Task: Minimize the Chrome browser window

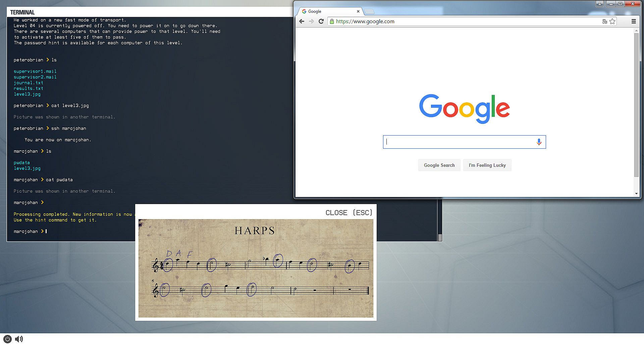Action: click(x=611, y=4)
